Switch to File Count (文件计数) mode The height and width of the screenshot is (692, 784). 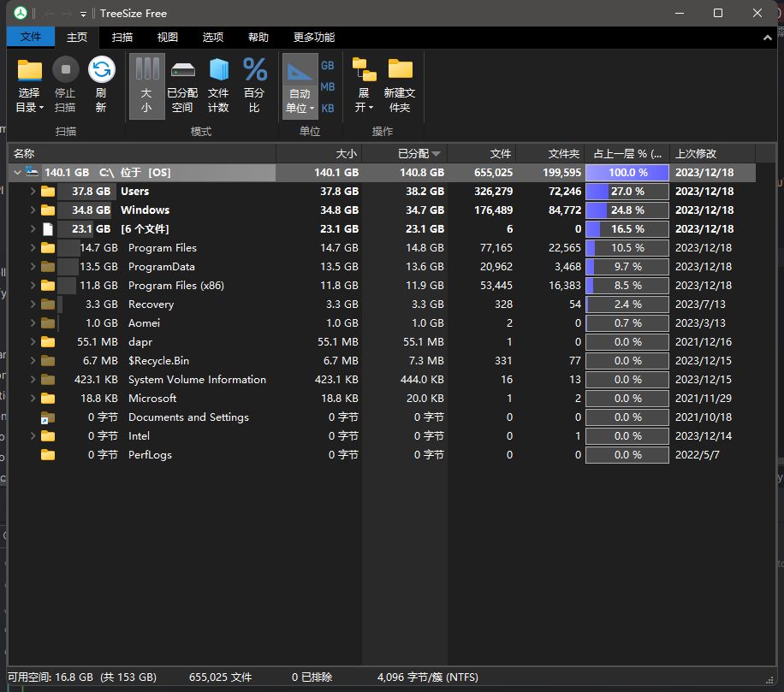pyautogui.click(x=218, y=86)
